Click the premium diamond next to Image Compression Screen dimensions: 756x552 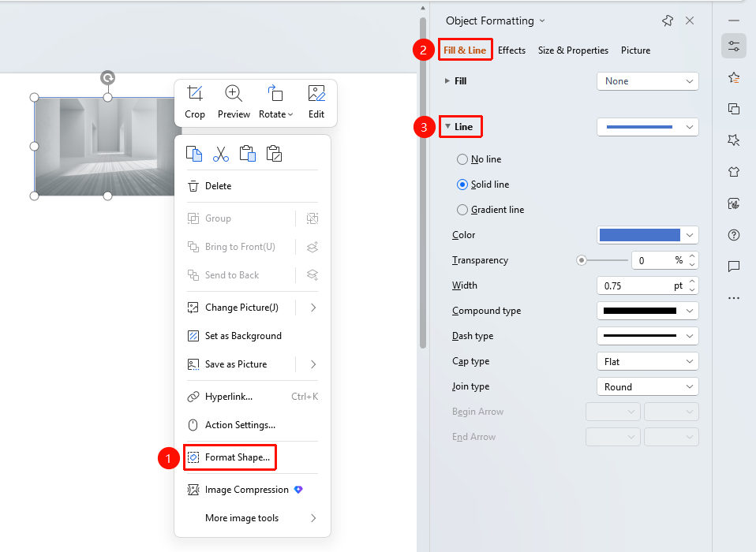pyautogui.click(x=298, y=490)
